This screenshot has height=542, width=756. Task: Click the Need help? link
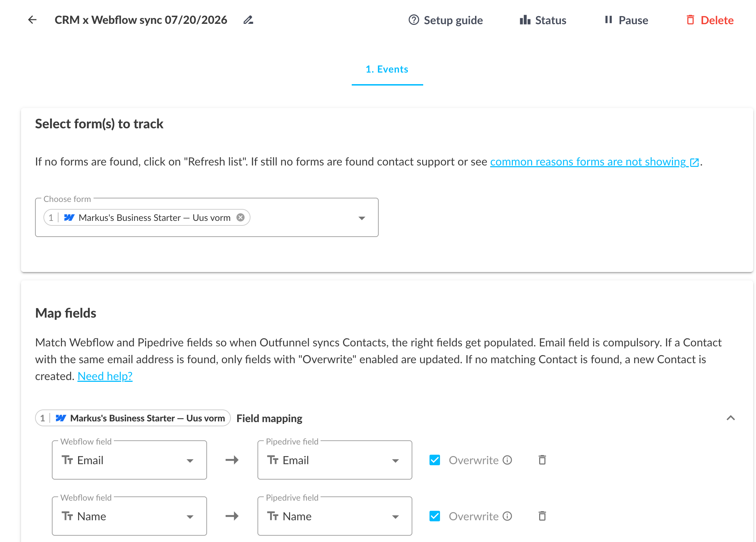(x=105, y=376)
